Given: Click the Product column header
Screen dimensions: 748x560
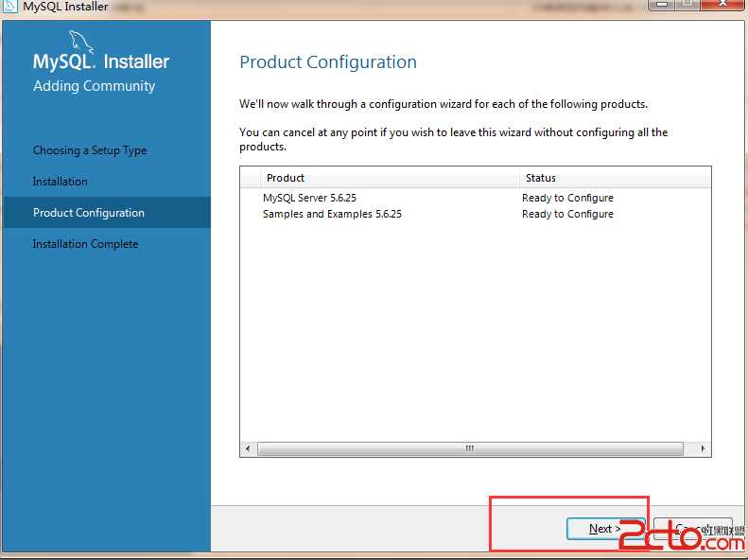Looking at the screenshot, I should click(390, 178).
